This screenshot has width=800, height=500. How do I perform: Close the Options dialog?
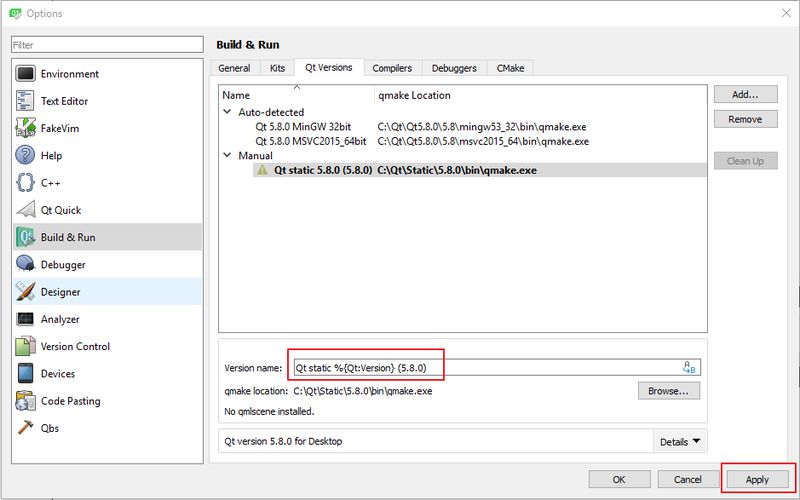tap(786, 13)
